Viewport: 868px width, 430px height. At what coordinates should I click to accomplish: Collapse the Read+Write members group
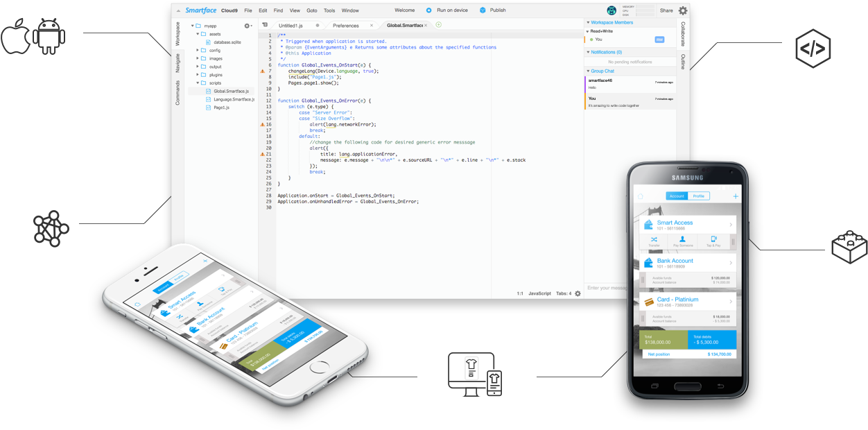coord(587,31)
